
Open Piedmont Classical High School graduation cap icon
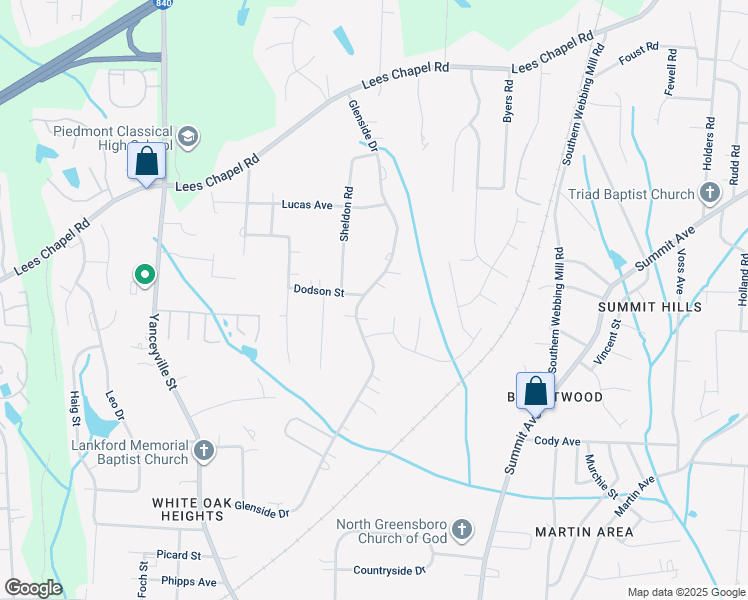[188, 137]
